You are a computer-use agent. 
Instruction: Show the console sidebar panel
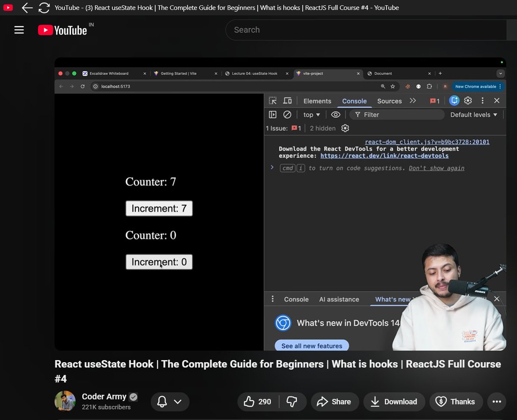272,115
